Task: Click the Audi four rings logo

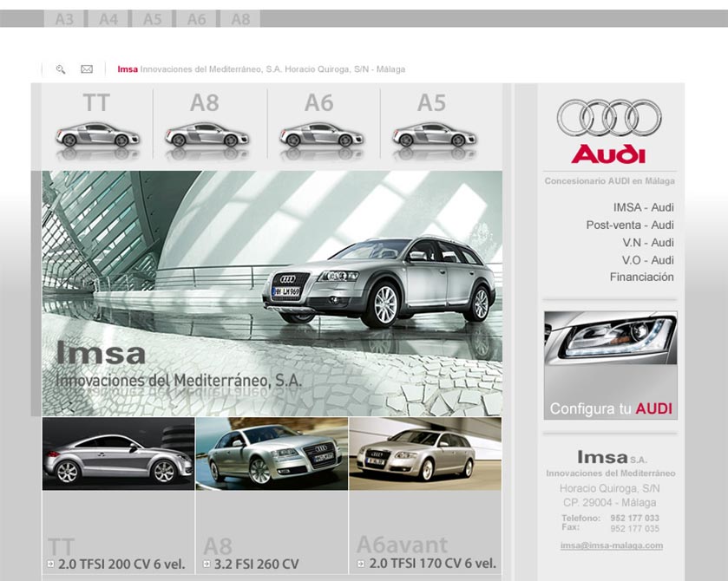Action: (609, 117)
